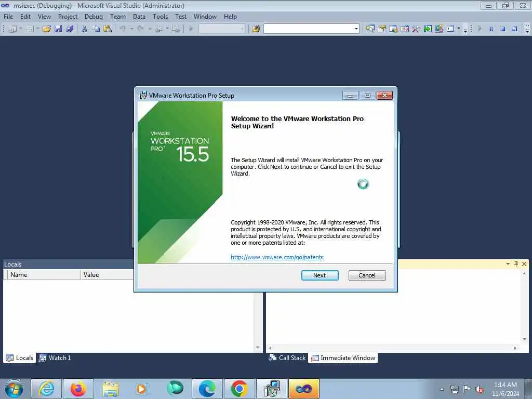Click the Copy toolbar icon
Screen dimensions: 532x399
(x=96, y=29)
